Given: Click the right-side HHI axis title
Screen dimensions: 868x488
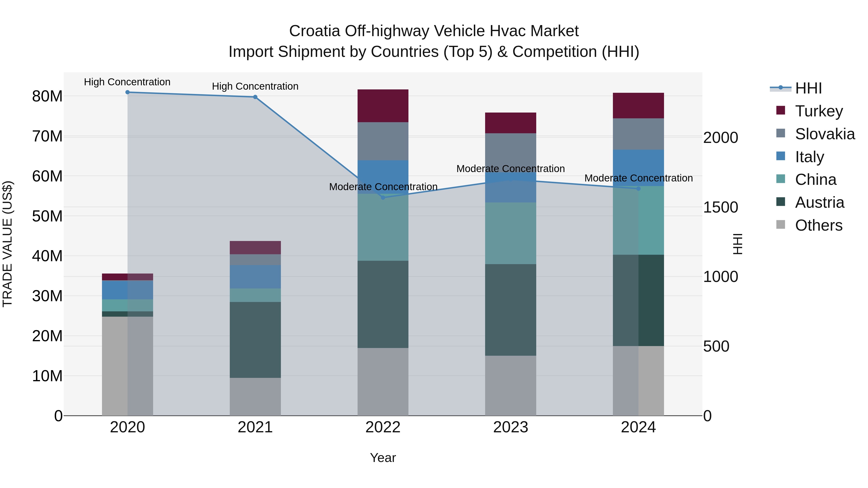Looking at the screenshot, I should (738, 244).
